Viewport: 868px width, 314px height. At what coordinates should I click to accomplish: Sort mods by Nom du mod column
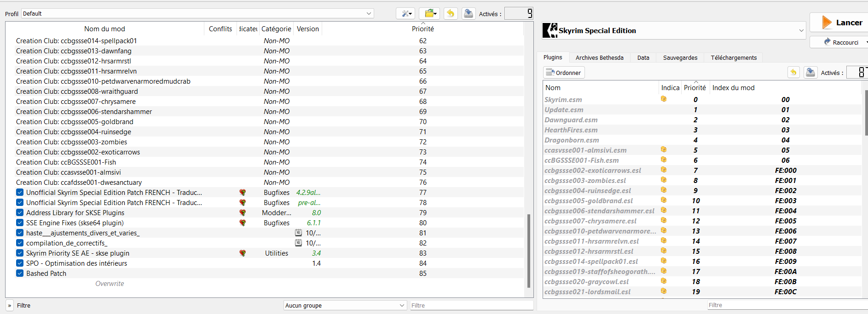(104, 29)
